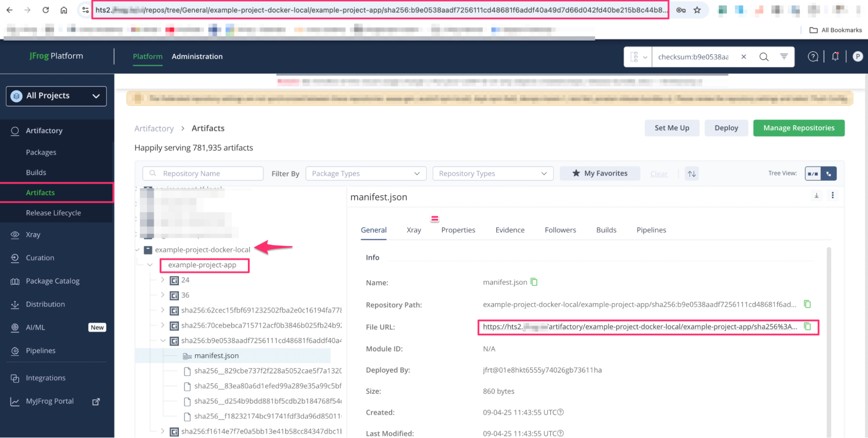Open help question mark icon

[813, 56]
